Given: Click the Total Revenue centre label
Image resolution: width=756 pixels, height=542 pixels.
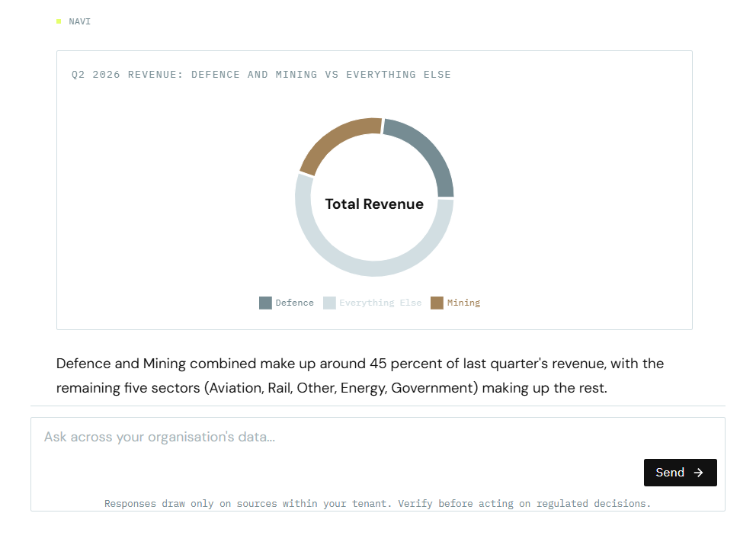Looking at the screenshot, I should (x=374, y=204).
